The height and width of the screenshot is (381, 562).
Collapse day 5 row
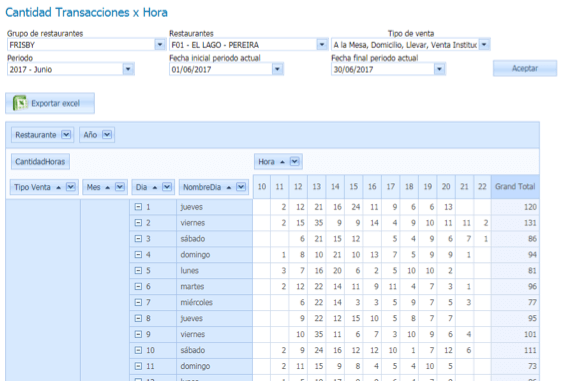pyautogui.click(x=138, y=271)
